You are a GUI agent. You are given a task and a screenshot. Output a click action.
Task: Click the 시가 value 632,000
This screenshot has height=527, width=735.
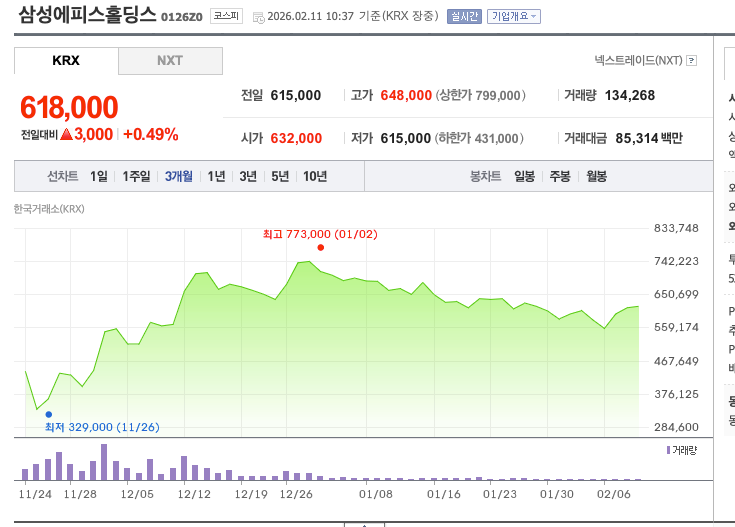tap(296, 138)
